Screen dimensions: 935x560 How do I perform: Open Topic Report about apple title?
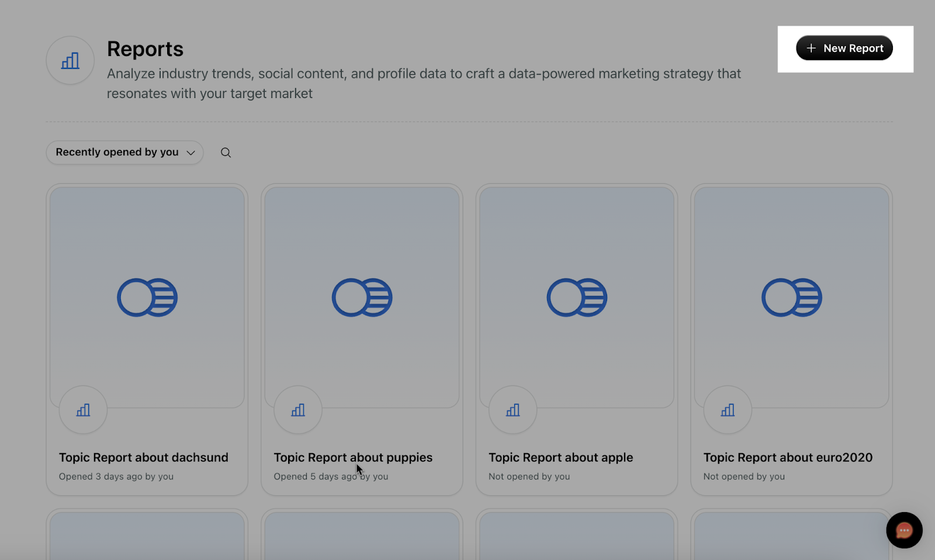click(x=561, y=458)
